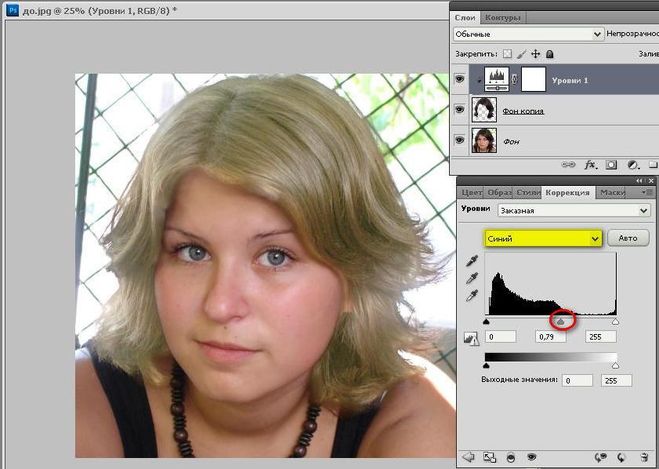Screen dimensions: 659x469
Task: Open the Заказная levels preset dropdown
Action: (x=574, y=210)
